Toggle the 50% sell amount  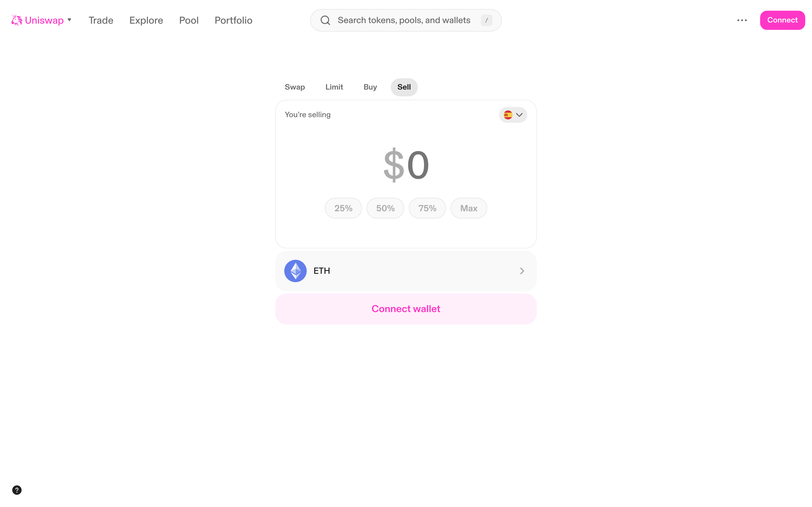point(385,208)
